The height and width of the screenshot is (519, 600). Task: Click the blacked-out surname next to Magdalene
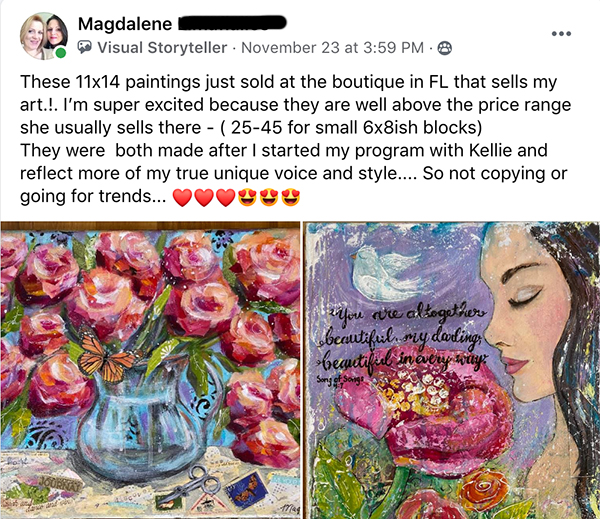click(x=232, y=23)
